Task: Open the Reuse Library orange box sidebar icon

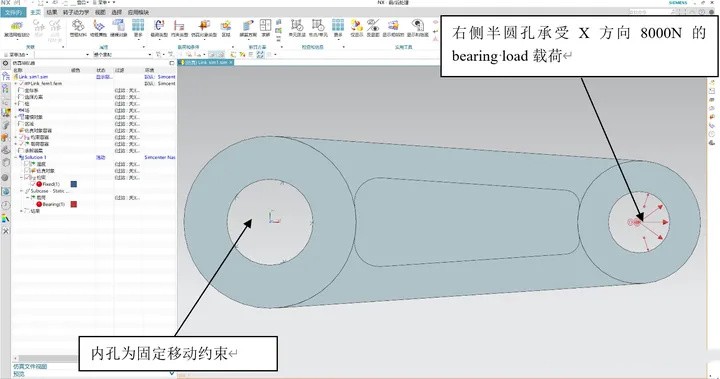Action: (x=6, y=137)
